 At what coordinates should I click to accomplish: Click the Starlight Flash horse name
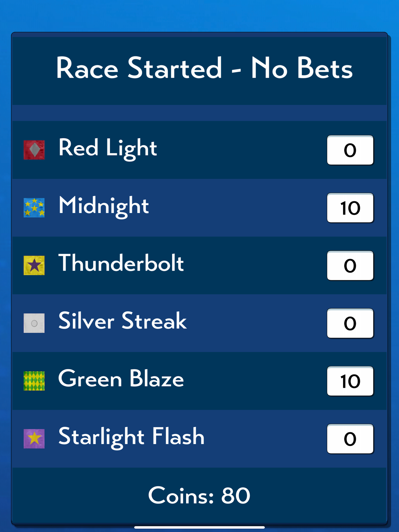(131, 438)
